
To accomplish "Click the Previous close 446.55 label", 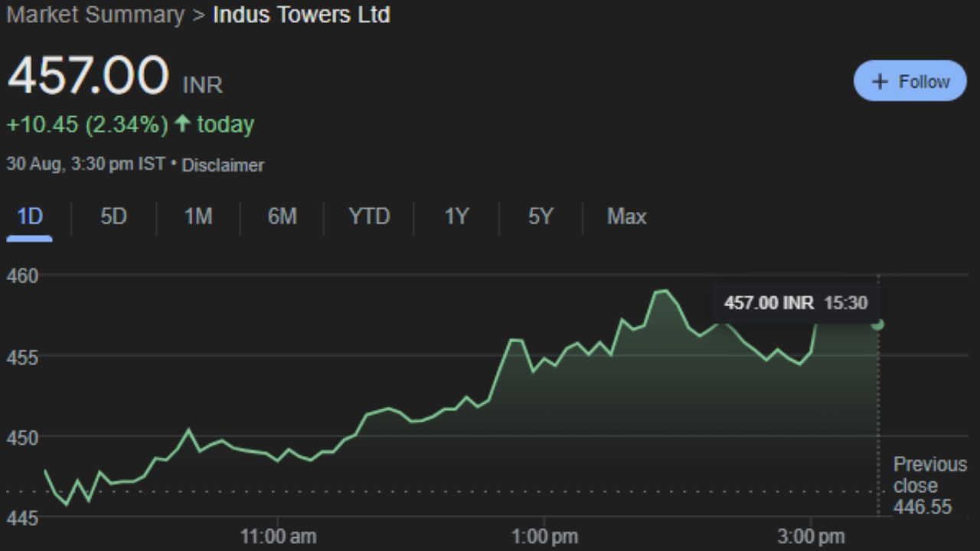I will pos(930,486).
